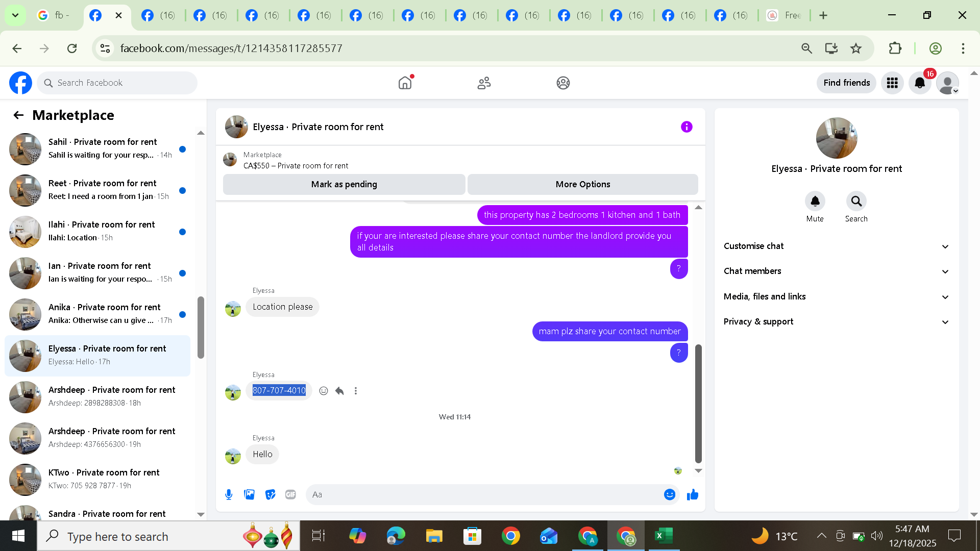
Task: Go to the Home feed icon
Action: [x=405, y=83]
